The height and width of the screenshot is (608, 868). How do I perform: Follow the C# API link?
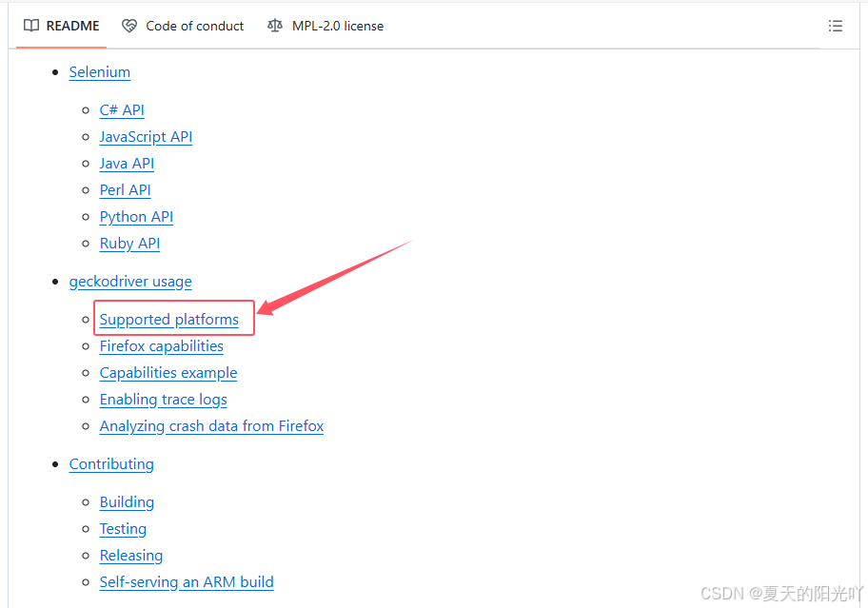122,110
